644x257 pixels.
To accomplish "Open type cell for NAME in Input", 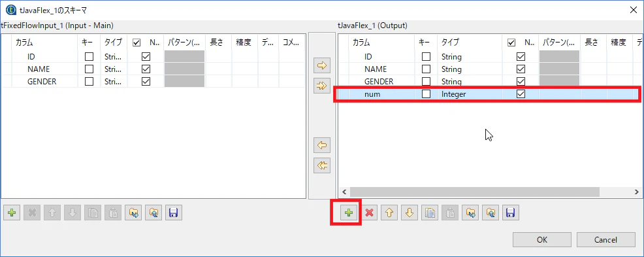I will [x=114, y=69].
